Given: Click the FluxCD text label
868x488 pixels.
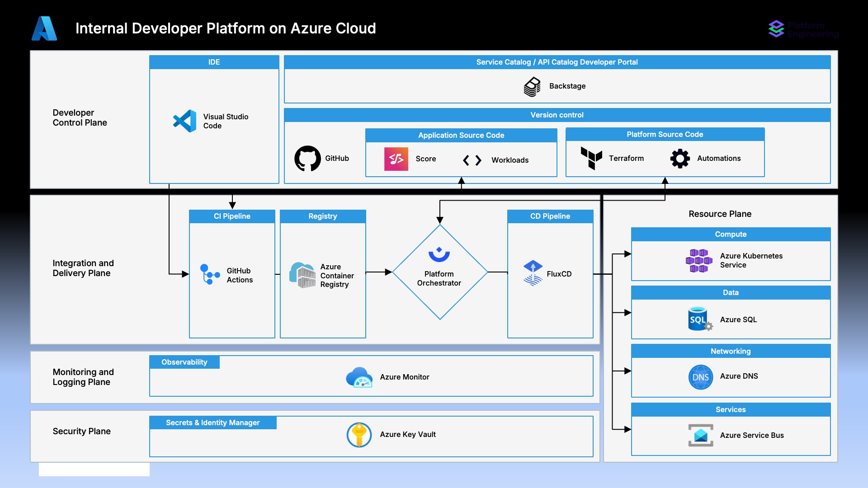Looking at the screenshot, I should [x=559, y=274].
